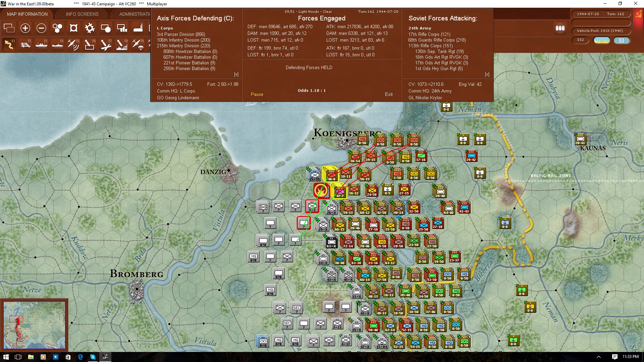The width and height of the screenshot is (644, 362).
Task: Open the INFO SCREENS tab
Action: (x=82, y=14)
